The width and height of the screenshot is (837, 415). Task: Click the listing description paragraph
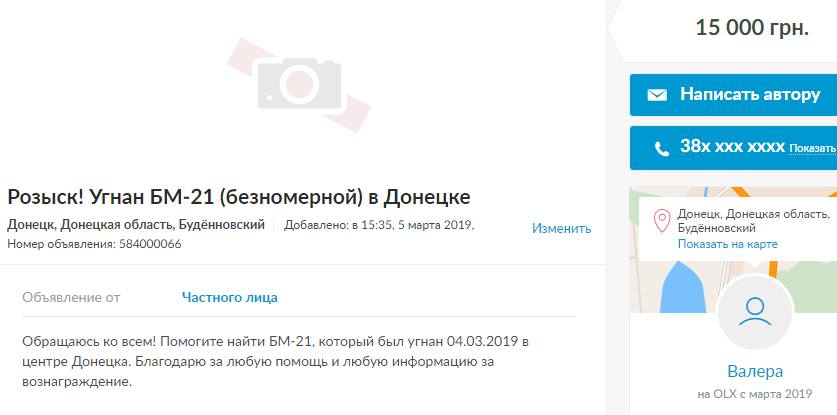pos(276,362)
